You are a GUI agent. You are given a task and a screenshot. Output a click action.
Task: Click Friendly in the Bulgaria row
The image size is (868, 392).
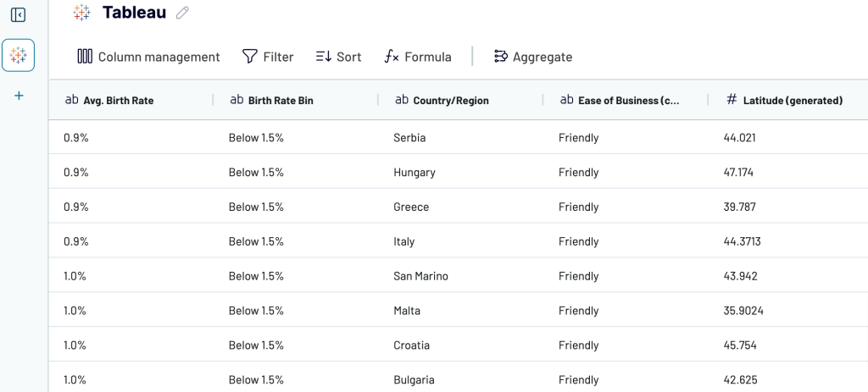(578, 380)
